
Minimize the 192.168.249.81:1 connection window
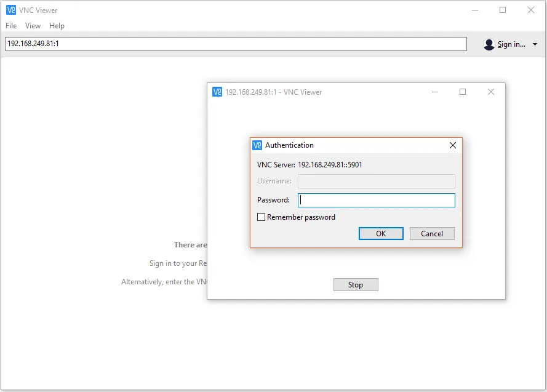coord(435,92)
